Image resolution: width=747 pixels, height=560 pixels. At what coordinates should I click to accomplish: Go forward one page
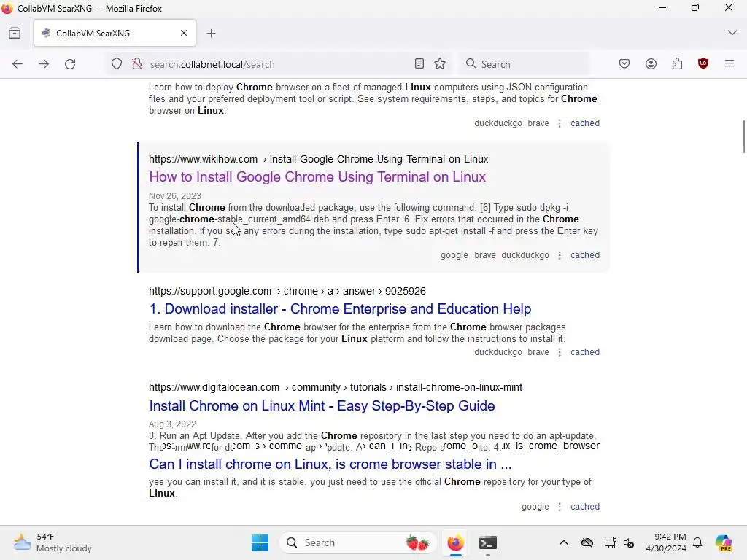[x=44, y=64]
